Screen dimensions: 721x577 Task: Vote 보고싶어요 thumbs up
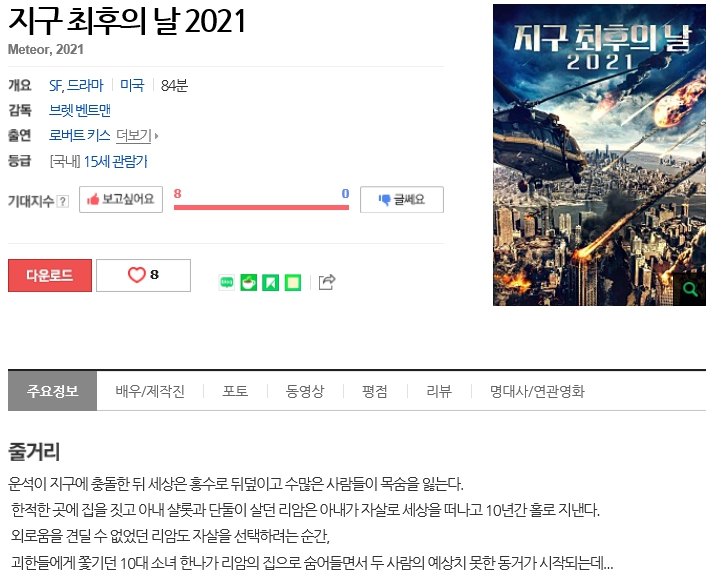tap(121, 199)
